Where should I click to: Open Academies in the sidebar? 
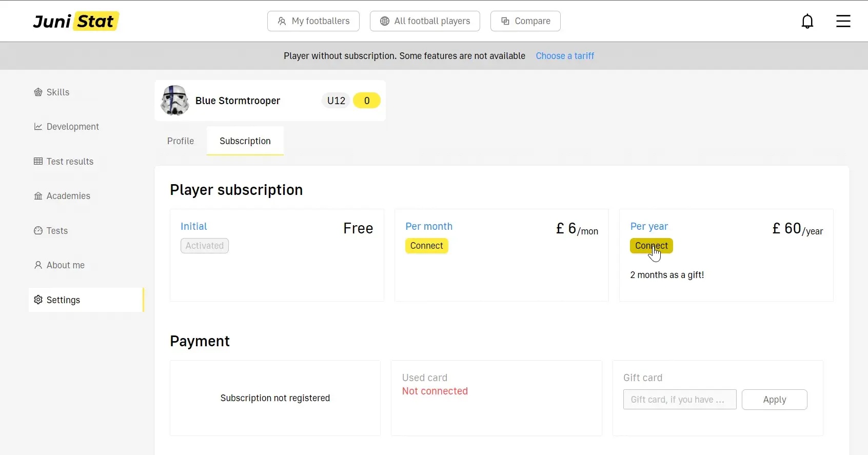click(x=68, y=196)
